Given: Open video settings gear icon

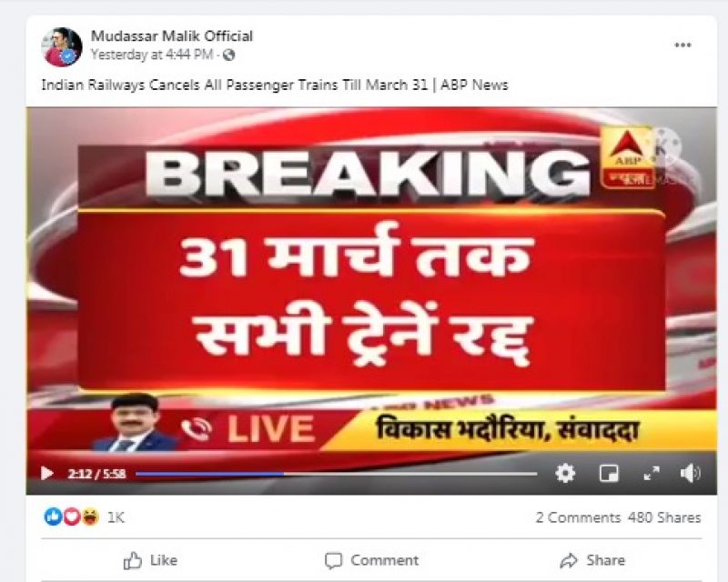Looking at the screenshot, I should coord(565,474).
